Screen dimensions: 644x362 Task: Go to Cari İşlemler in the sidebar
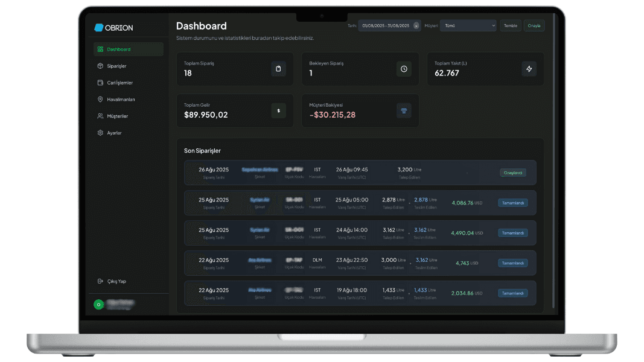tap(120, 83)
